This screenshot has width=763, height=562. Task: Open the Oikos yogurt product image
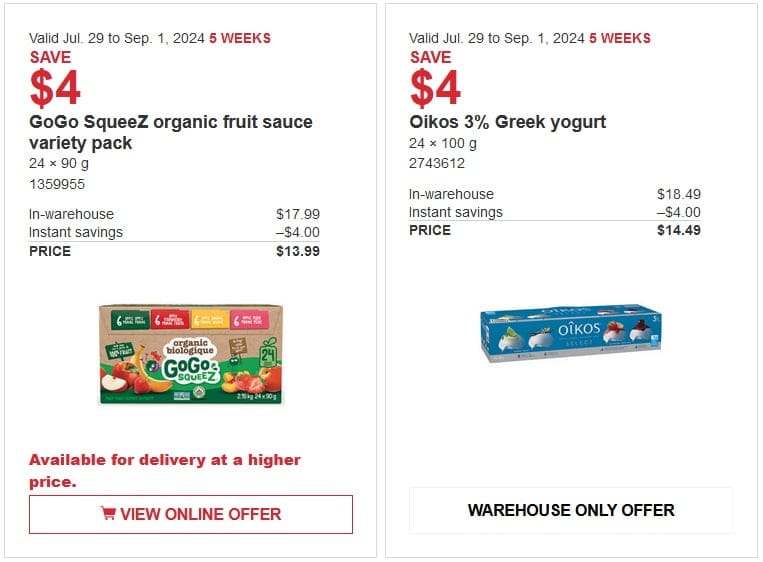571,333
